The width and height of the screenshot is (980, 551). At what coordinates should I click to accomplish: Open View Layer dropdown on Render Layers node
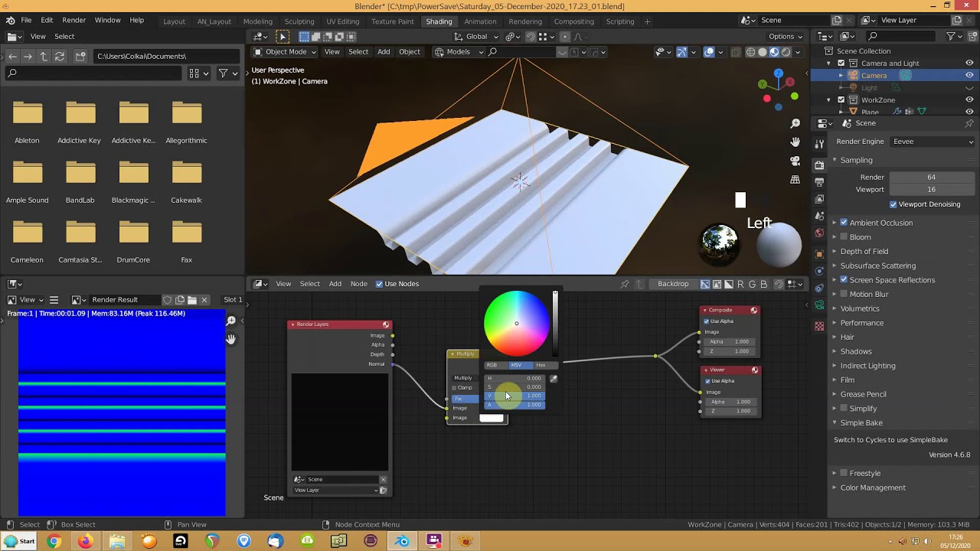click(x=335, y=491)
